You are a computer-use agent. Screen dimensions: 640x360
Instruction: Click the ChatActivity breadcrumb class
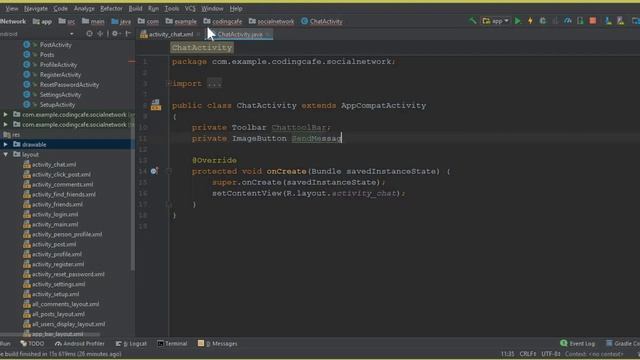pyautogui.click(x=322, y=21)
